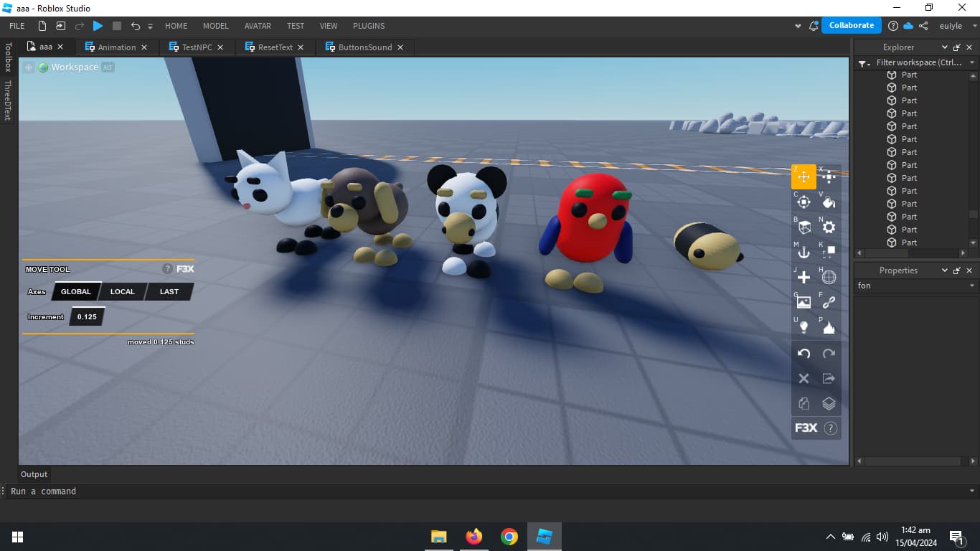Set movement axes to LOCAL
The height and width of the screenshot is (551, 980).
pos(123,291)
